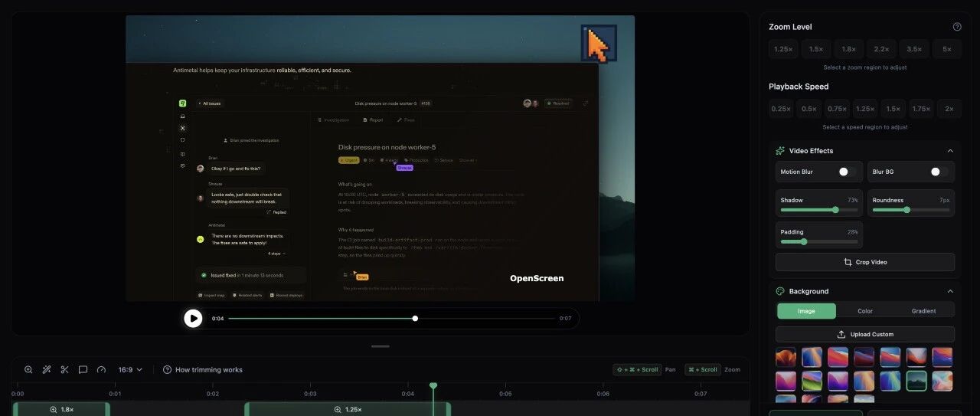This screenshot has width=980, height=416.
Task: Open the 16:9 aspect ratio dropdown
Action: click(x=130, y=369)
